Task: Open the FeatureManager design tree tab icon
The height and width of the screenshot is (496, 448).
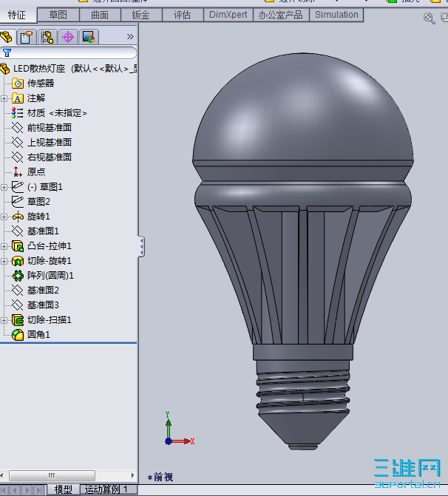Action: point(7,37)
